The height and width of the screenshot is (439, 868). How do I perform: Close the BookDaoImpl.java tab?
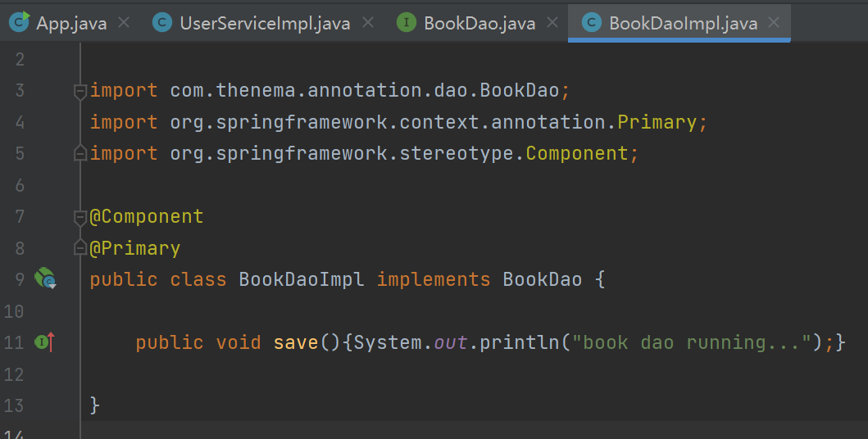[x=774, y=23]
